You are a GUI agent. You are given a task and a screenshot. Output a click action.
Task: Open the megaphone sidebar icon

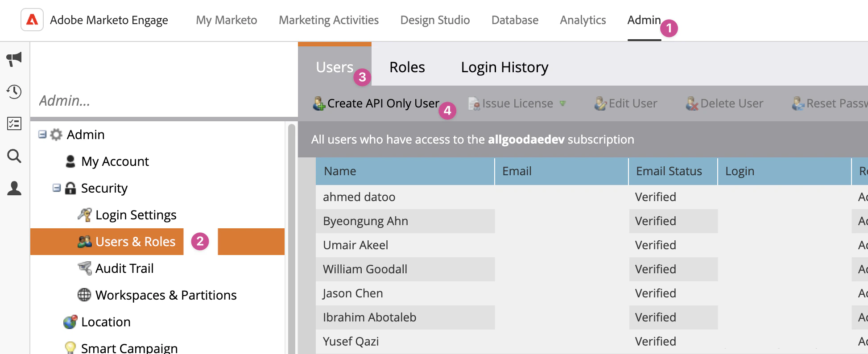point(14,59)
